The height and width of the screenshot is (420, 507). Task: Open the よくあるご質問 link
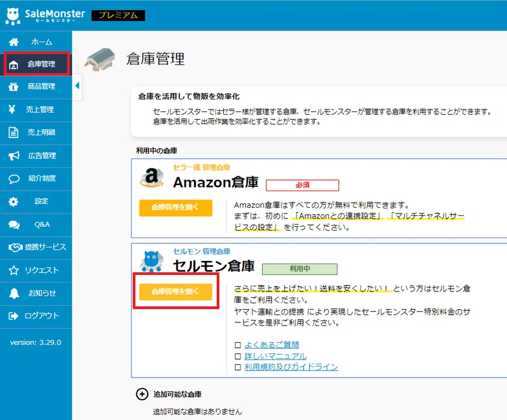pyautogui.click(x=272, y=345)
